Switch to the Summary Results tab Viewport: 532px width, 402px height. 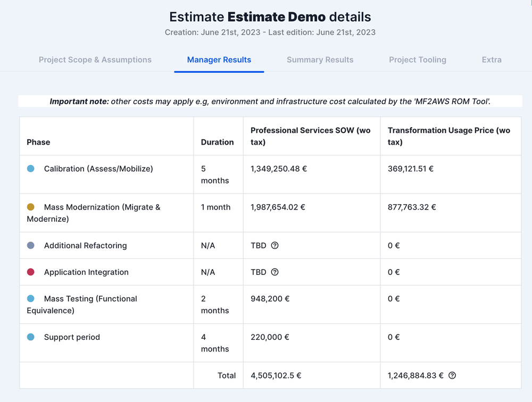coord(320,60)
